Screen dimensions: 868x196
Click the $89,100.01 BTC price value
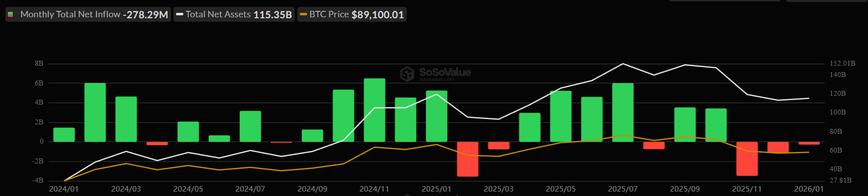point(378,15)
